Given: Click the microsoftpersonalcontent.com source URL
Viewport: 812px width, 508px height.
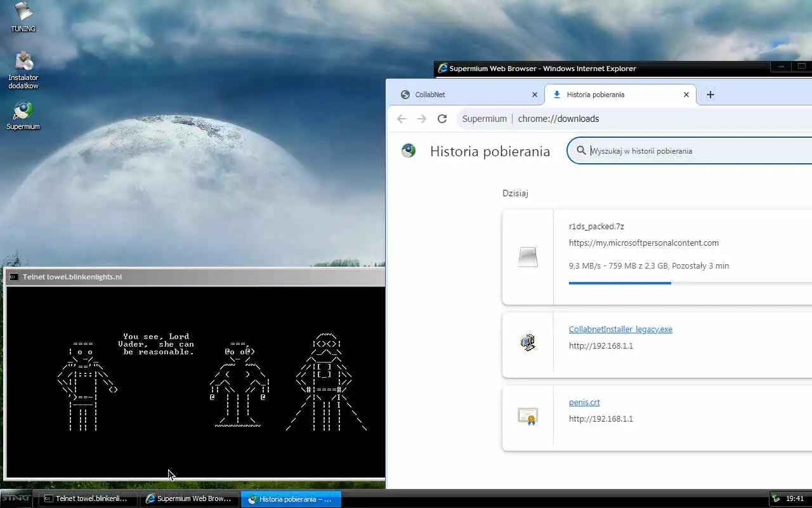Looking at the screenshot, I should click(x=644, y=243).
